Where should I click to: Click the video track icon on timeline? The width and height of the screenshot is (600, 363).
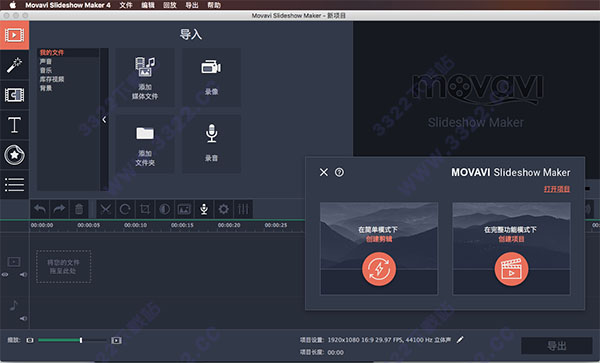coord(14,262)
